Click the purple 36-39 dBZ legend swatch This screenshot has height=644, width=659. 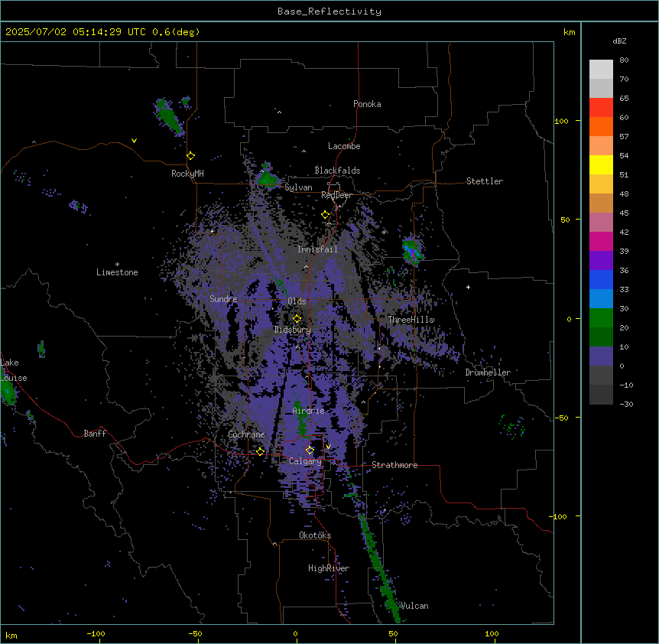[x=601, y=261]
